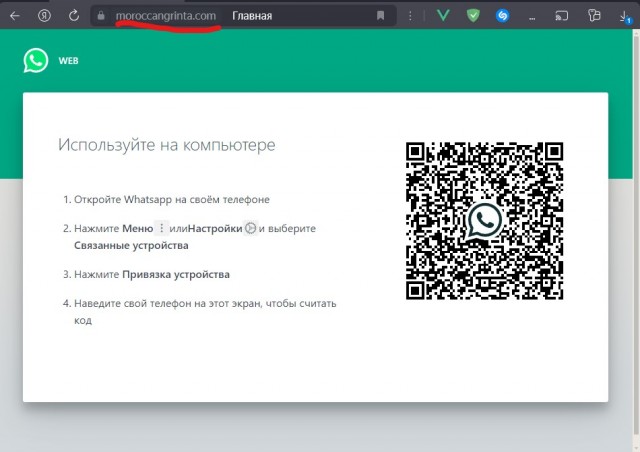Click the settings gear icon in step 2
This screenshot has width=640, height=452.
250,228
